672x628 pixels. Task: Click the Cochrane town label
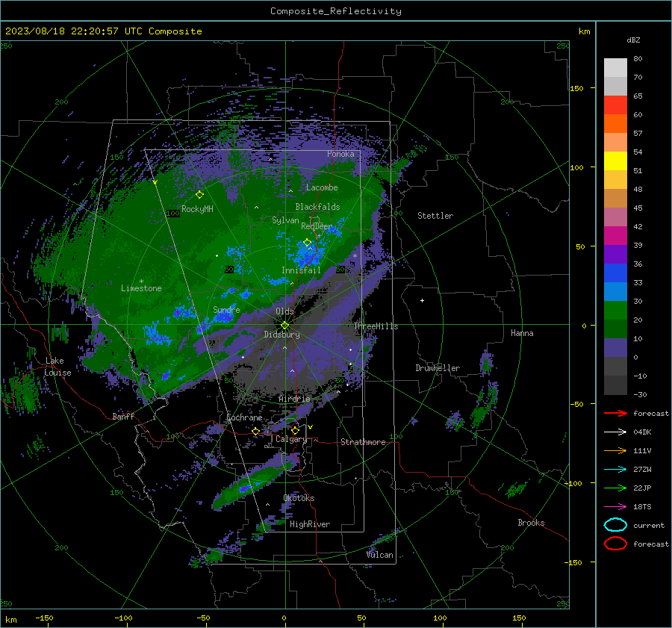pyautogui.click(x=244, y=417)
